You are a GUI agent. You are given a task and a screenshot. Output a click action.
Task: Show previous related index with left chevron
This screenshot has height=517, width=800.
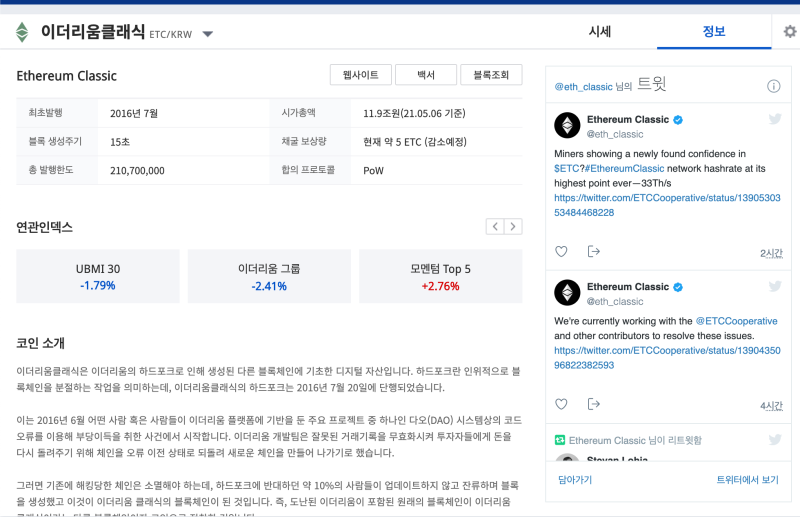[495, 227]
